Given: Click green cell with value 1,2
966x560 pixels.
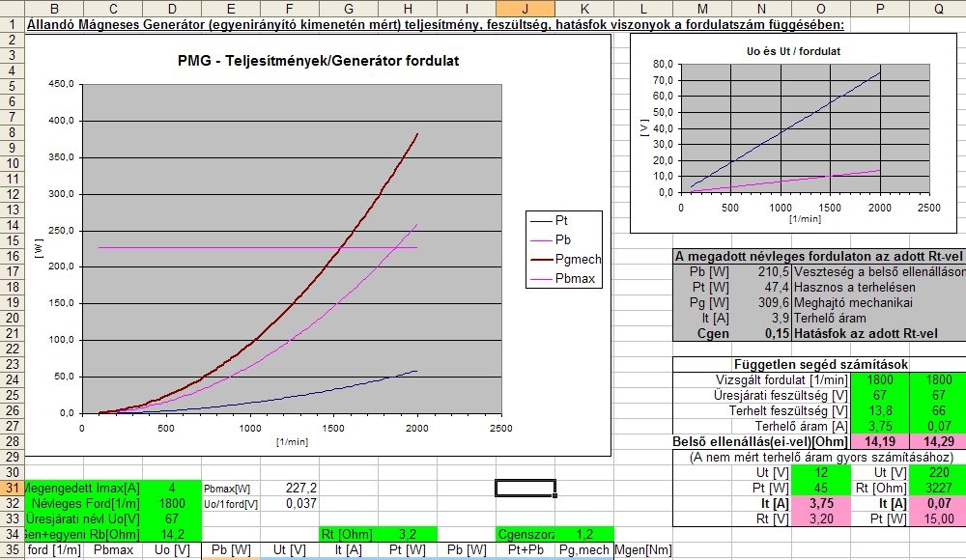Looking at the screenshot, I should click(584, 534).
